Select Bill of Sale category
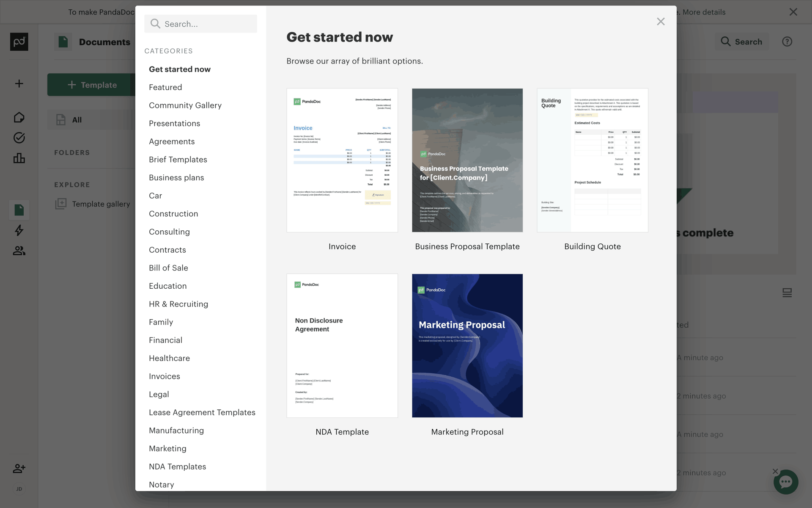The image size is (812, 508). click(x=168, y=268)
